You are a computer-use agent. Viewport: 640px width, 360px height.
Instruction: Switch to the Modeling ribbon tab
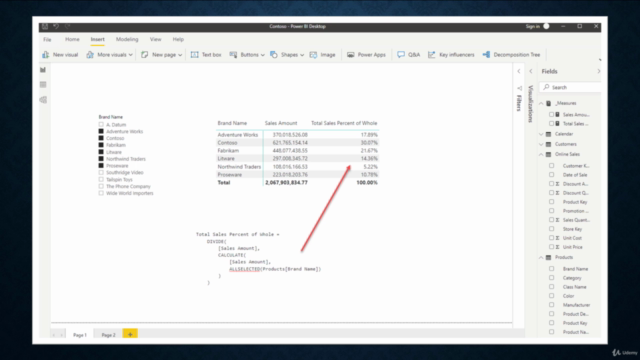(127, 39)
